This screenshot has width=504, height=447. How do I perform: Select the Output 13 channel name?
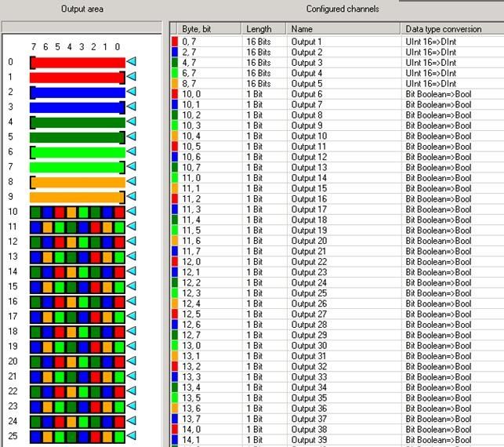coord(309,167)
